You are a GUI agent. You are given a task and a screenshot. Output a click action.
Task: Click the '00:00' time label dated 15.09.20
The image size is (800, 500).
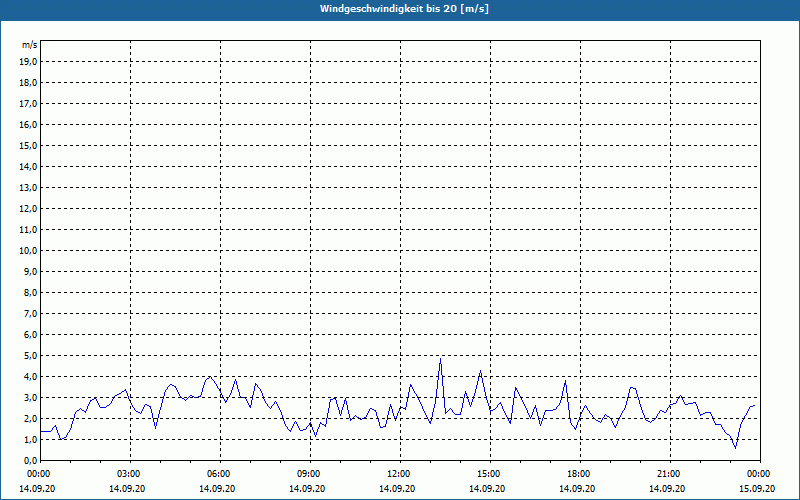click(x=760, y=474)
